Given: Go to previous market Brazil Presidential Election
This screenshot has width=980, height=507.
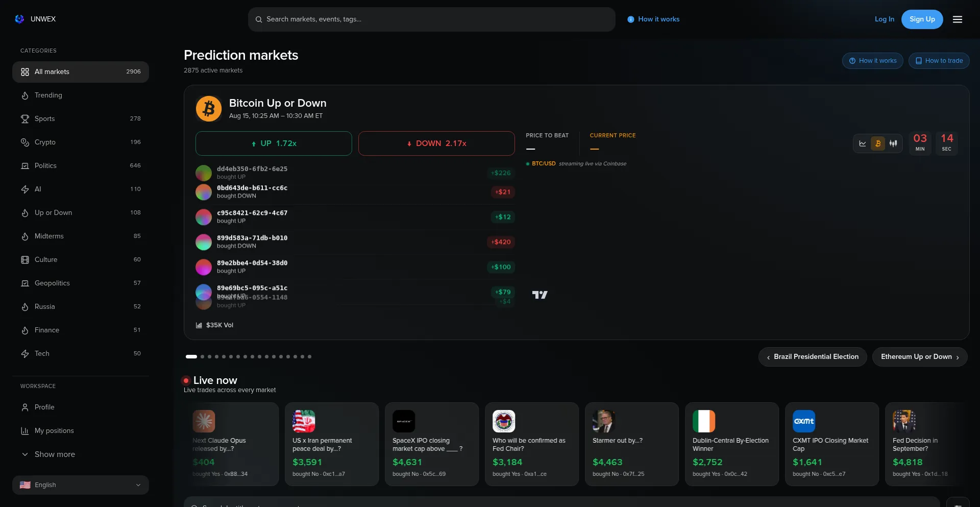Looking at the screenshot, I should (x=813, y=357).
